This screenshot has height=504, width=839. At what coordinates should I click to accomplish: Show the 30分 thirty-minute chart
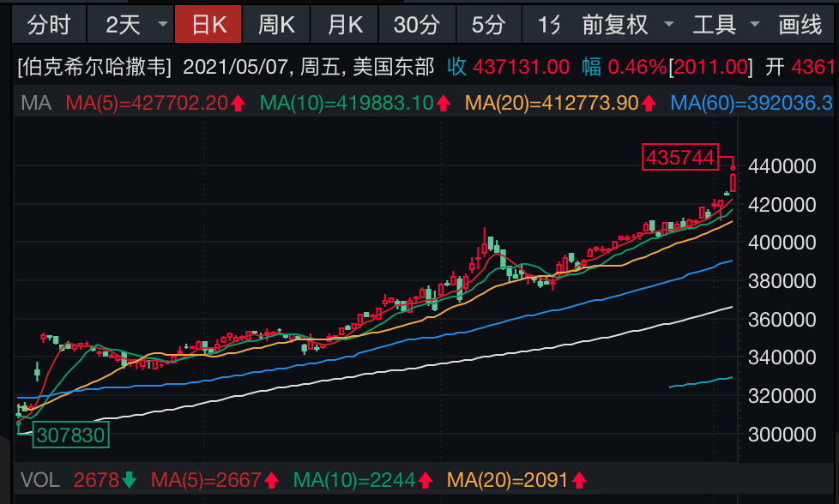[x=416, y=25]
